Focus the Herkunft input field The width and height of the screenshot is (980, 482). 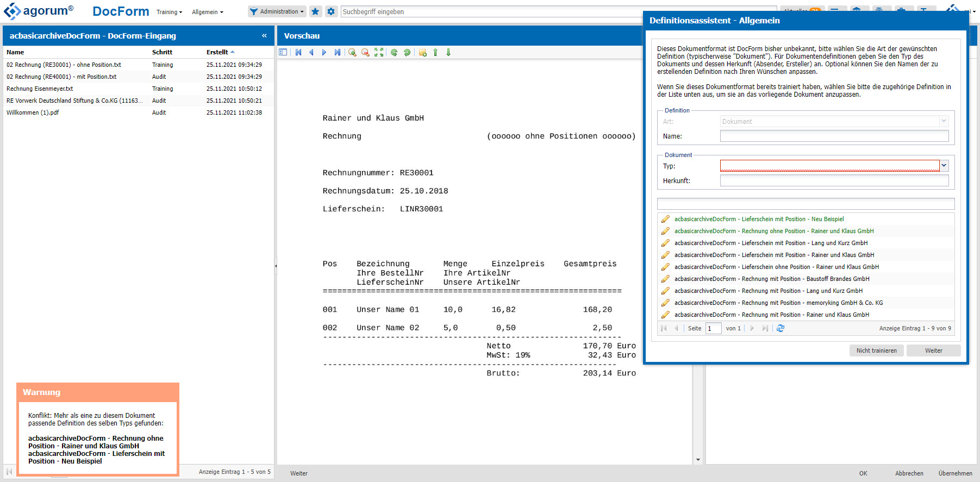[834, 180]
